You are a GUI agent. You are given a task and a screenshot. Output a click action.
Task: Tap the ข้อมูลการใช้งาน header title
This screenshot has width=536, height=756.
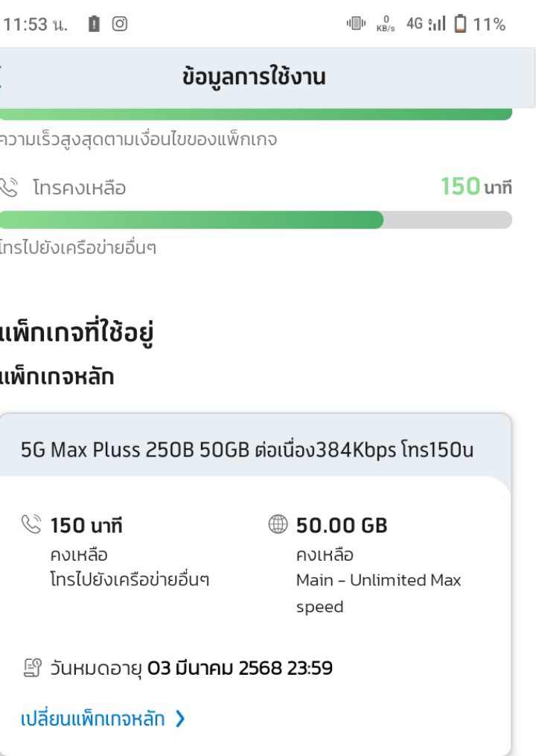(254, 77)
